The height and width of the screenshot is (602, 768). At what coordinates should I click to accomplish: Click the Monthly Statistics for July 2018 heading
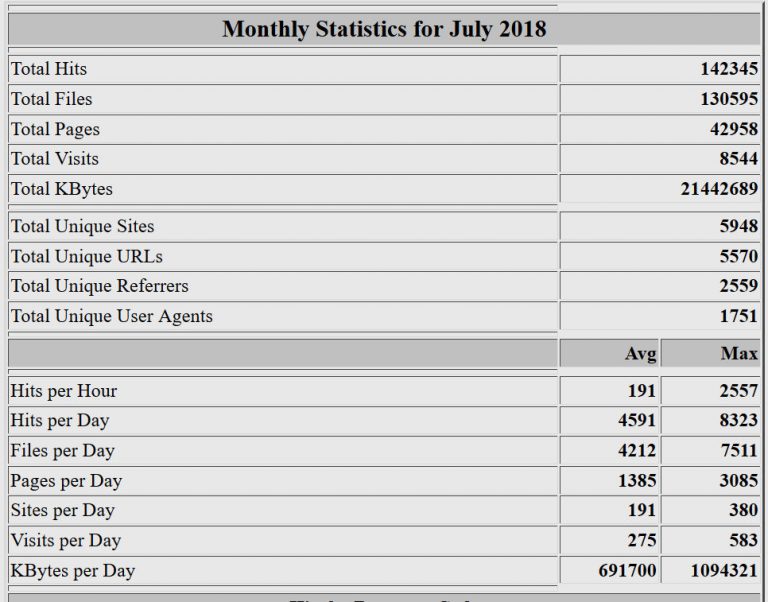pyautogui.click(x=384, y=28)
